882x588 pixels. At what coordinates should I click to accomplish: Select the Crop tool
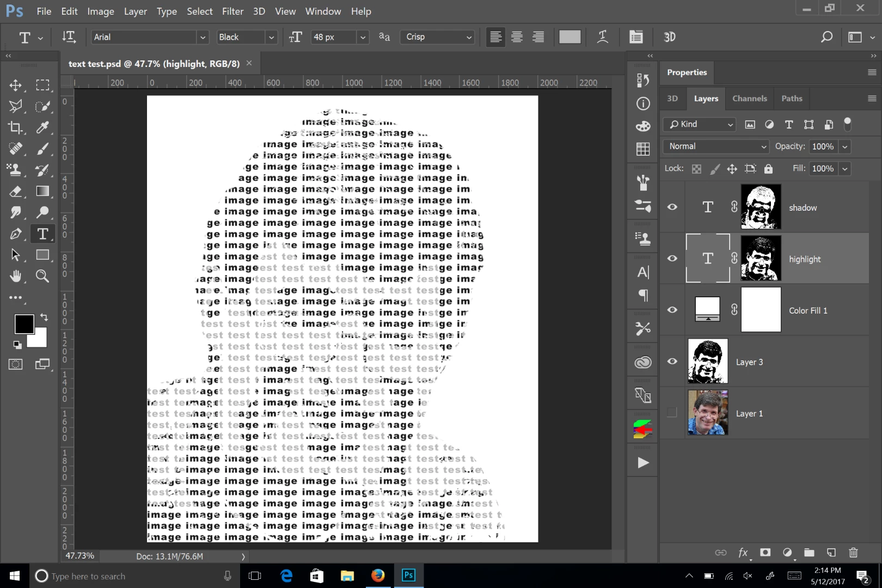click(15, 127)
